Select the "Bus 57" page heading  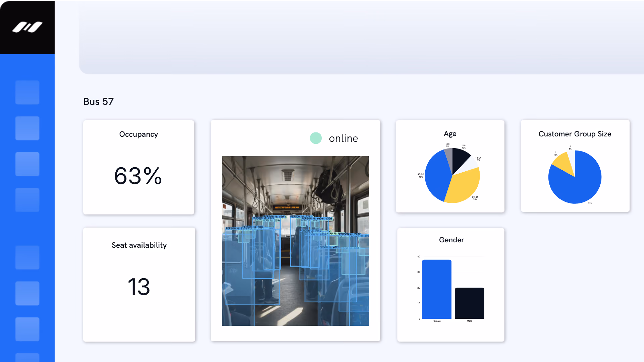pyautogui.click(x=98, y=102)
